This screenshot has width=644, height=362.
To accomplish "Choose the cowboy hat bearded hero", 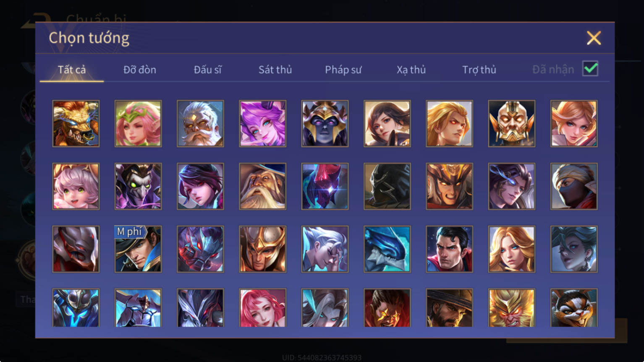I will pos(449,308).
